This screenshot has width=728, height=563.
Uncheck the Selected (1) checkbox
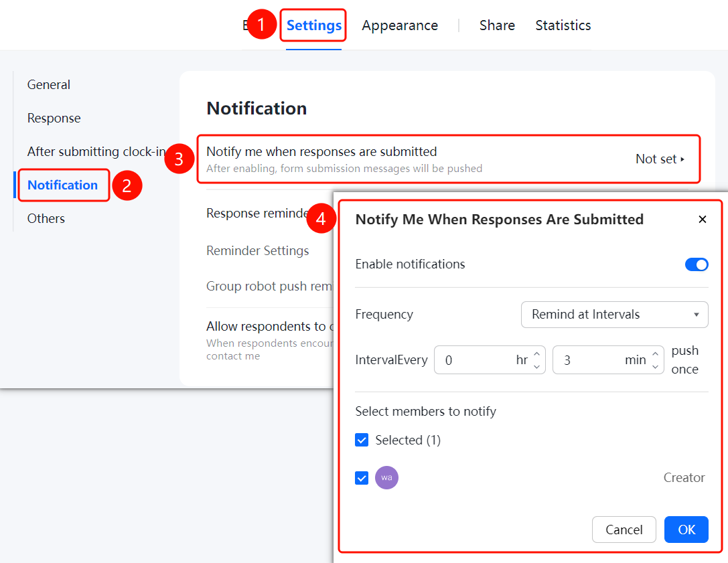[362, 440]
